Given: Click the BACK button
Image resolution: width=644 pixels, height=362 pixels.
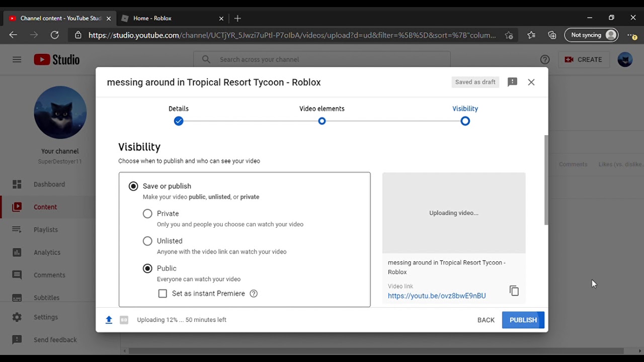Looking at the screenshot, I should (x=486, y=320).
